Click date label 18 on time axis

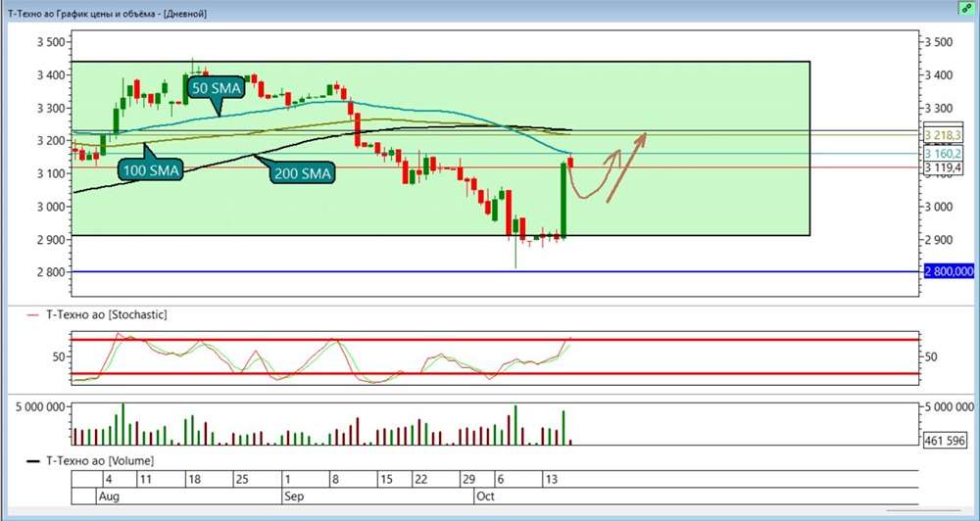point(194,479)
